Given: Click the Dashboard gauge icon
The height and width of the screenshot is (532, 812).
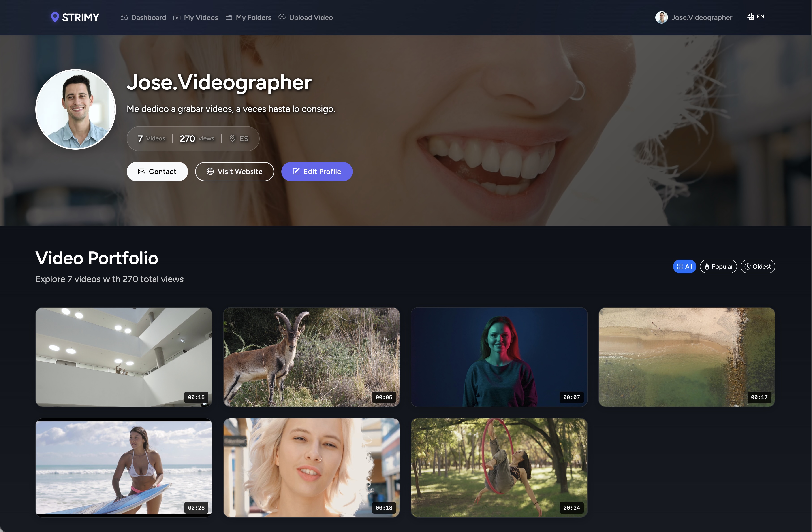Looking at the screenshot, I should tap(124, 17).
